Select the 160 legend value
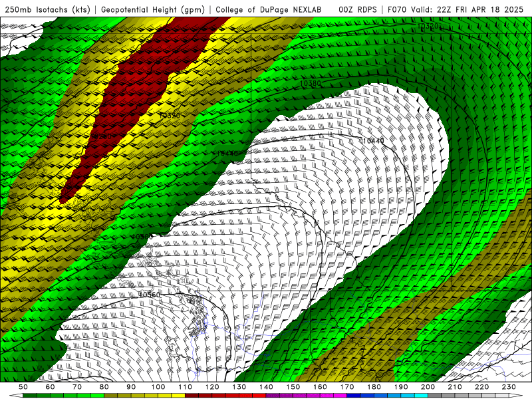Screen dimensions: 532x399 click(321, 387)
